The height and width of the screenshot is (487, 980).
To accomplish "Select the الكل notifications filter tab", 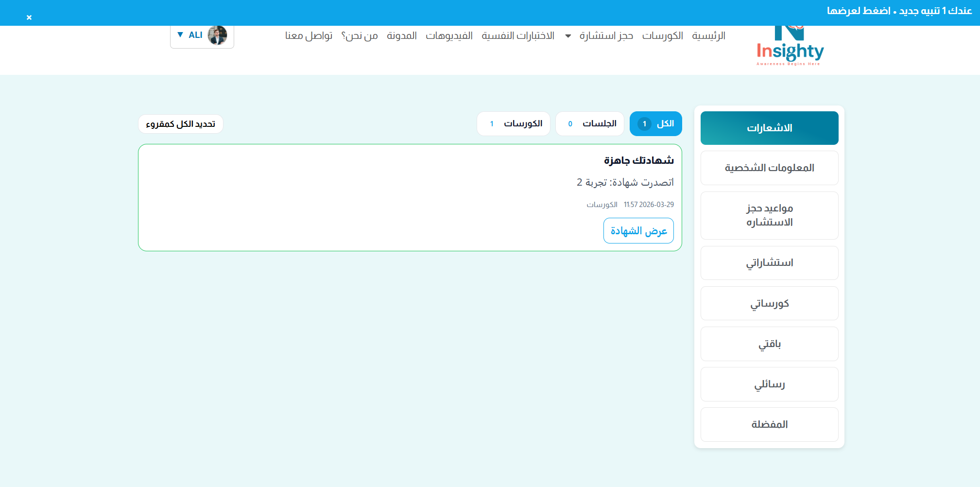I will [x=655, y=124].
